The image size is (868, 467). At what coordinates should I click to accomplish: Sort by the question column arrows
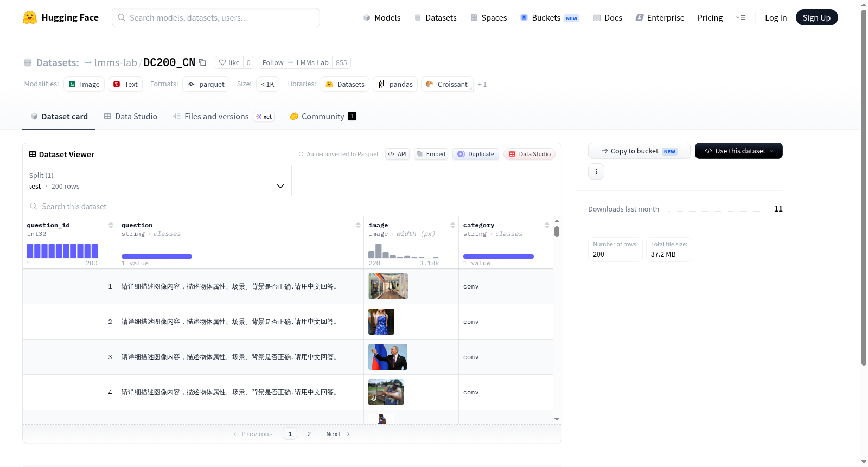(358, 225)
